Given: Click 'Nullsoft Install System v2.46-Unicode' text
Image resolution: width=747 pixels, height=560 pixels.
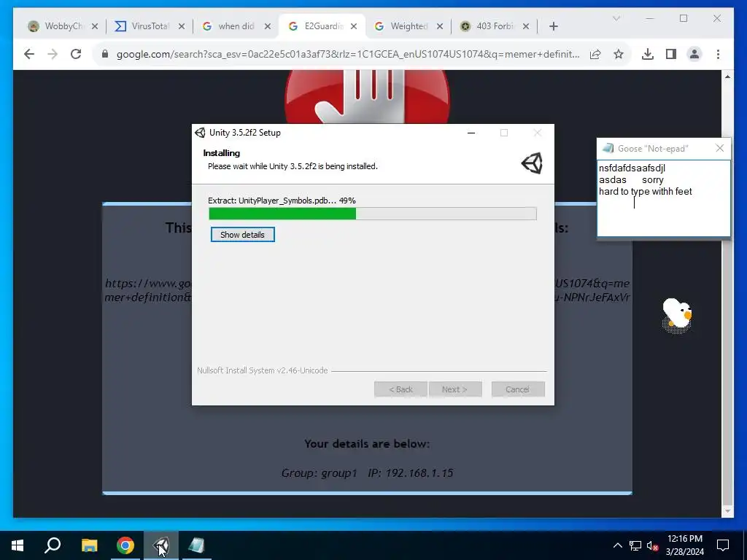Looking at the screenshot, I should click(263, 370).
